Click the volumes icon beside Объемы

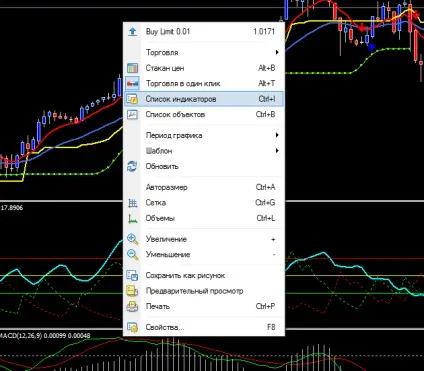(132, 218)
